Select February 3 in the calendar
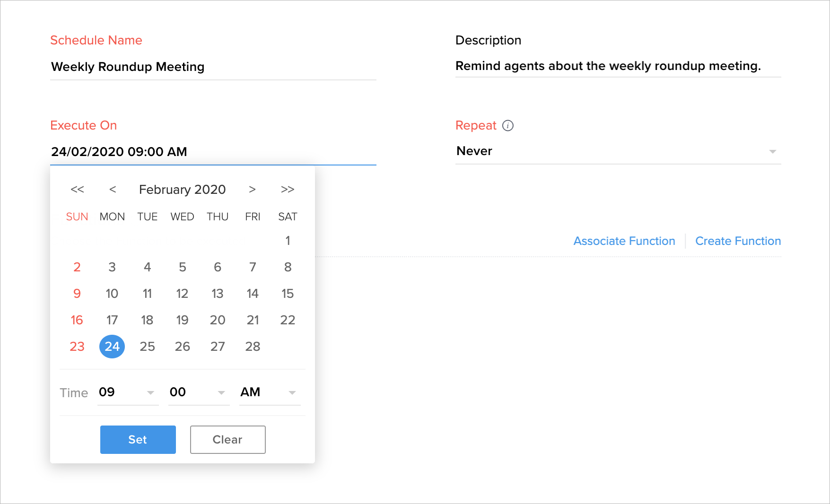The height and width of the screenshot is (504, 830). [x=112, y=267]
